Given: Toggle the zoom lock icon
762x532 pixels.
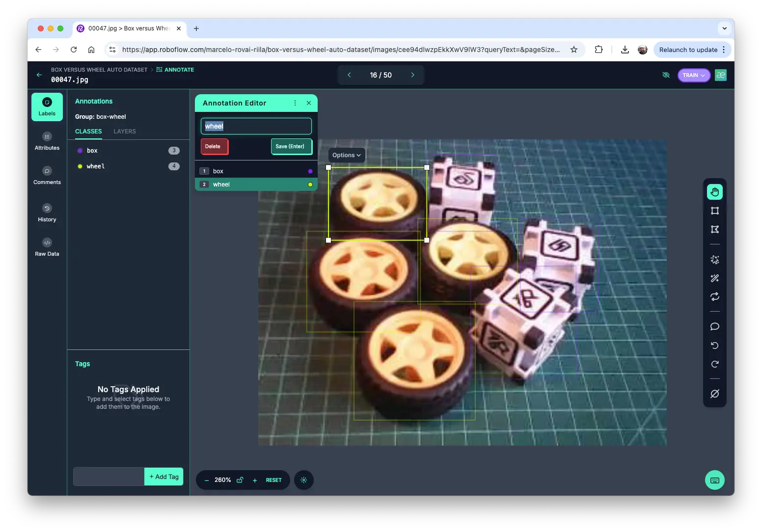Looking at the screenshot, I should point(240,480).
